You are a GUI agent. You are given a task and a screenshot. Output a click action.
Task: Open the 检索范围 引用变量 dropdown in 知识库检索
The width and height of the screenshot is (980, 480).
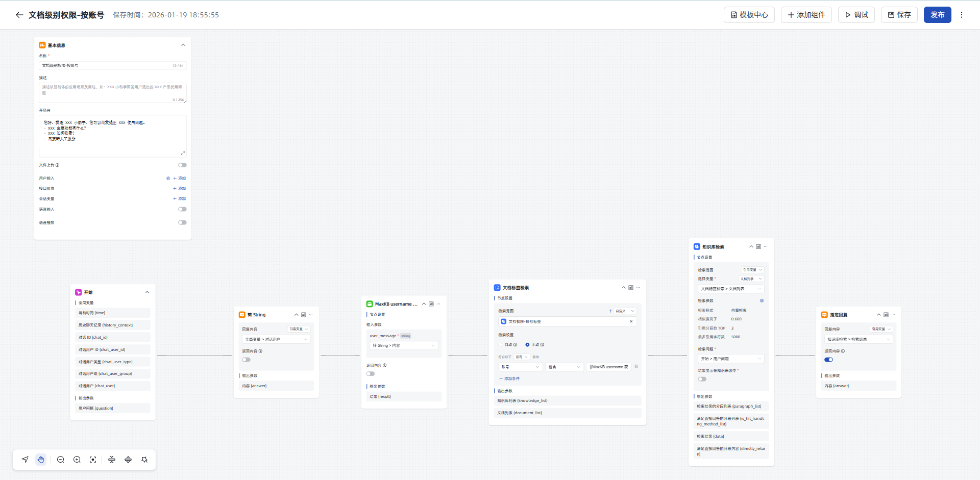point(752,270)
